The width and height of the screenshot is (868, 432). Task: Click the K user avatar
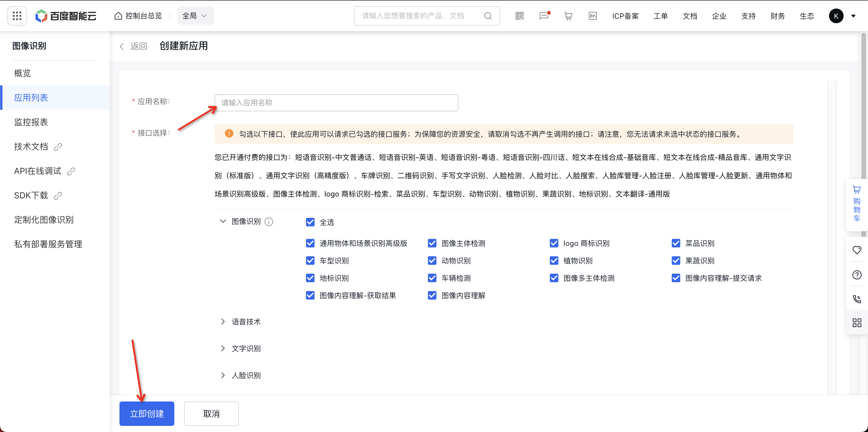[836, 16]
